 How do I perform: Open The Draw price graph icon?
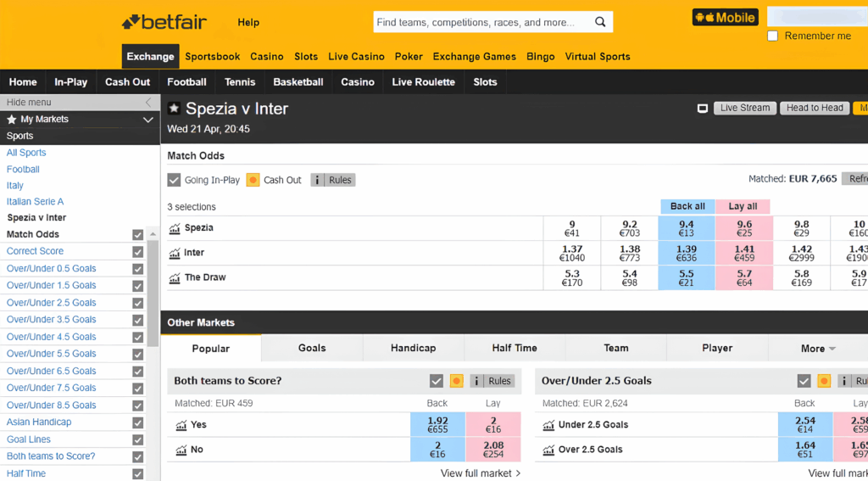click(x=175, y=278)
